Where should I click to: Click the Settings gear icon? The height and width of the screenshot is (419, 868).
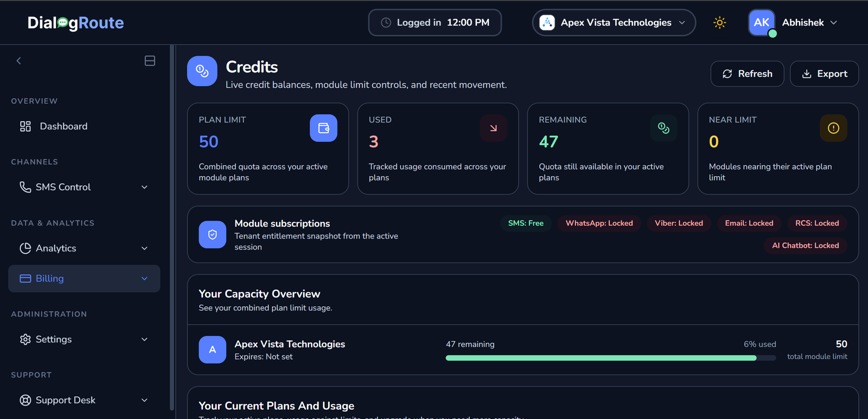coord(25,339)
